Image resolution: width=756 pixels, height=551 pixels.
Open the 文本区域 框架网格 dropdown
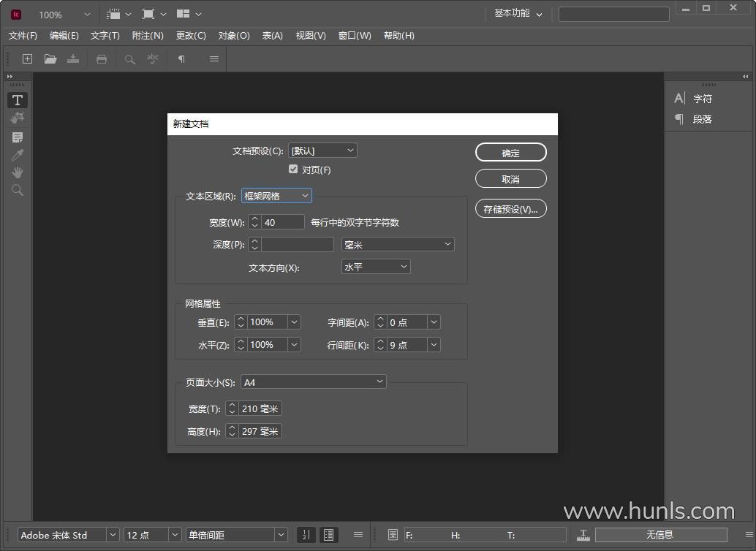click(276, 196)
